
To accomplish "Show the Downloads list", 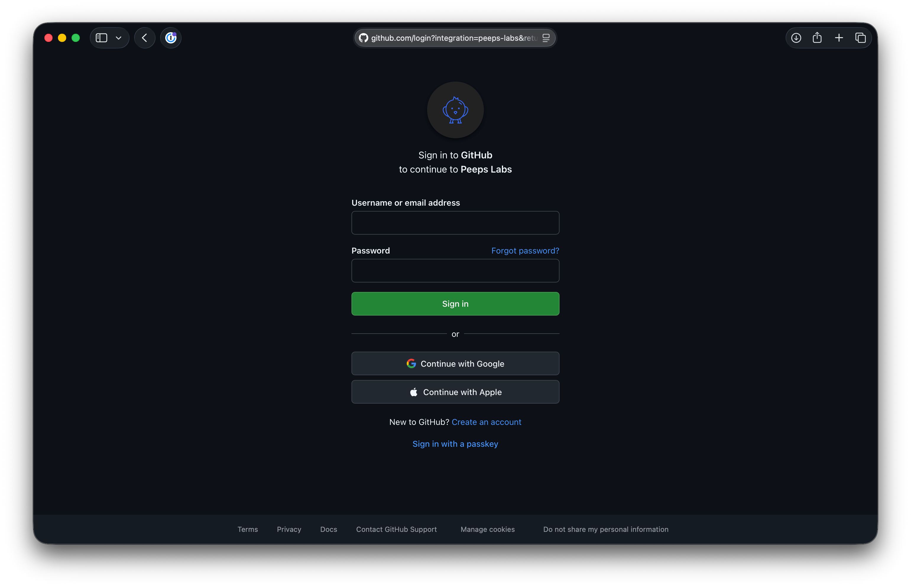I will pos(796,38).
